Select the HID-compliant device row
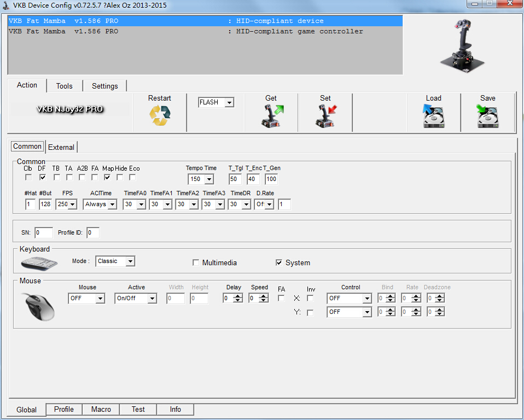This screenshot has width=524, height=420. [x=205, y=21]
